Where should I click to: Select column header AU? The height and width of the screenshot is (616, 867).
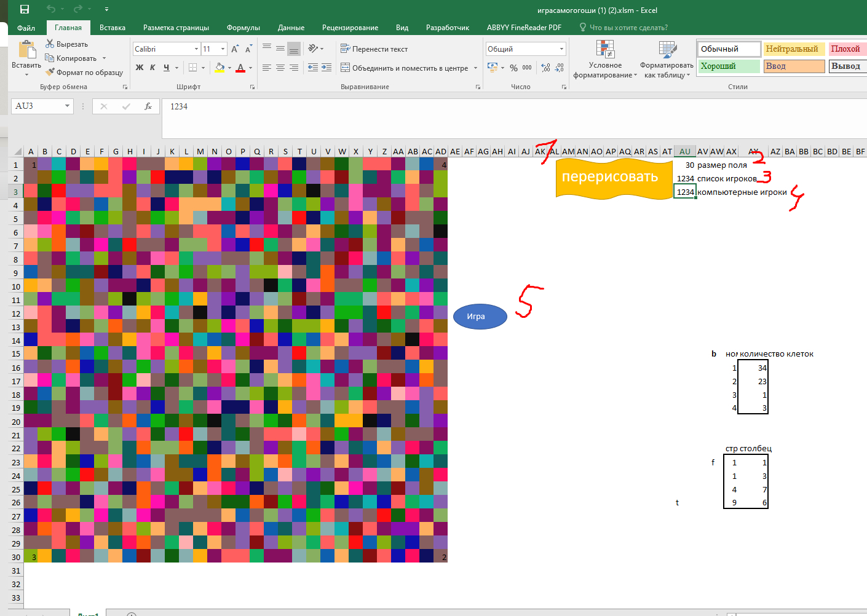coord(685,151)
